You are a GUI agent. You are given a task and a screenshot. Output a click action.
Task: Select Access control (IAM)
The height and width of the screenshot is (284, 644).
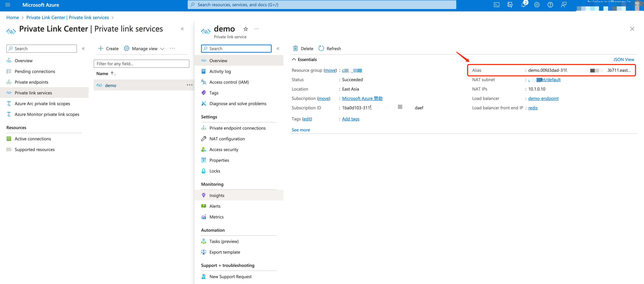tap(229, 82)
